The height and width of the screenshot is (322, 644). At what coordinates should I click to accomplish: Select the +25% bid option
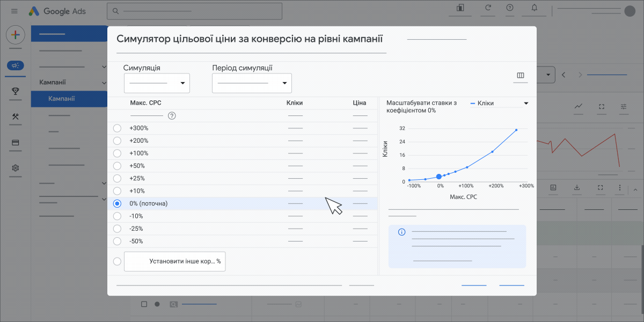tap(117, 178)
